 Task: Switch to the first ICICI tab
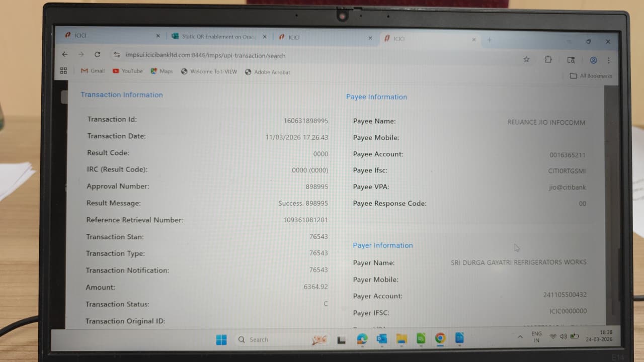[x=108, y=36]
